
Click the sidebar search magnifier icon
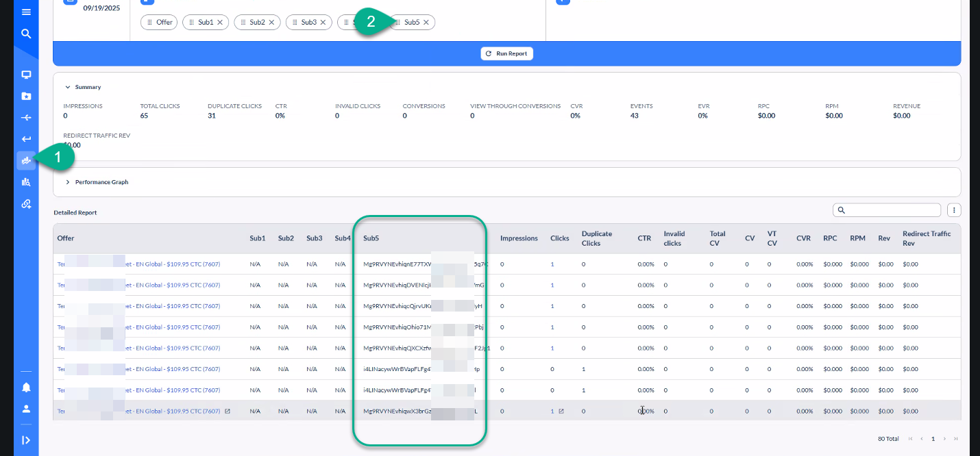click(26, 34)
